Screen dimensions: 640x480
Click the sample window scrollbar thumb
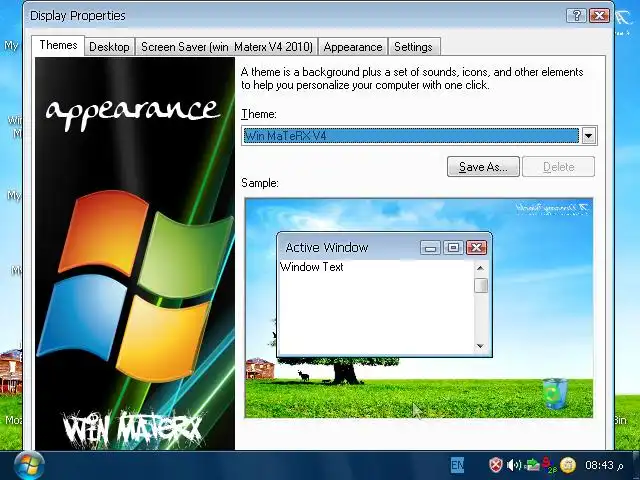click(x=481, y=285)
